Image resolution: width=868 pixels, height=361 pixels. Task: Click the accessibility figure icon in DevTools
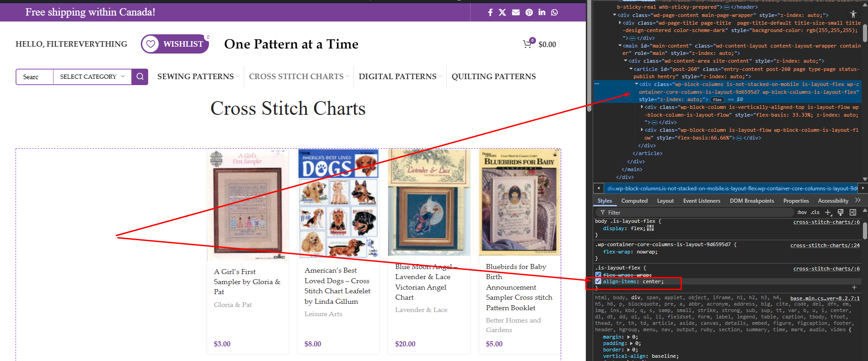[x=853, y=14]
